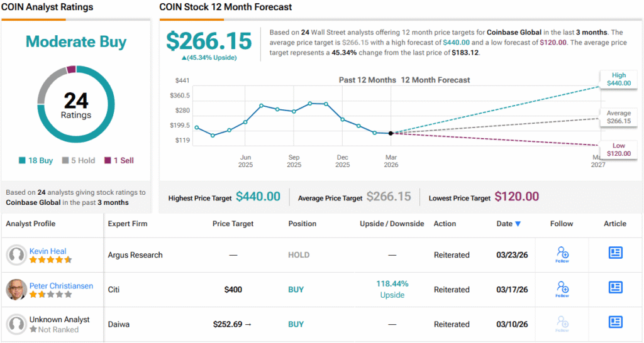The height and width of the screenshot is (343, 644).
Task: Click Peter Christiansen star rating
Action: click(x=50, y=294)
